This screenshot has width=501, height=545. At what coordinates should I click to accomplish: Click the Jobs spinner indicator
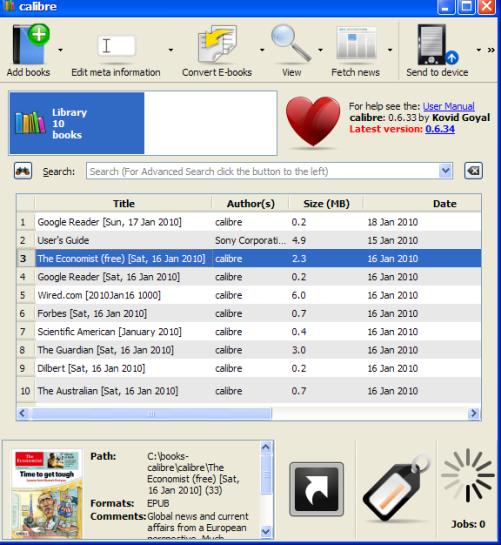468,475
